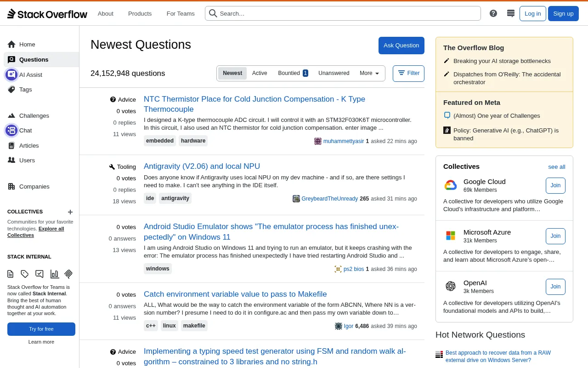
Task: Join the Microsoft Azure collective
Action: click(x=555, y=236)
